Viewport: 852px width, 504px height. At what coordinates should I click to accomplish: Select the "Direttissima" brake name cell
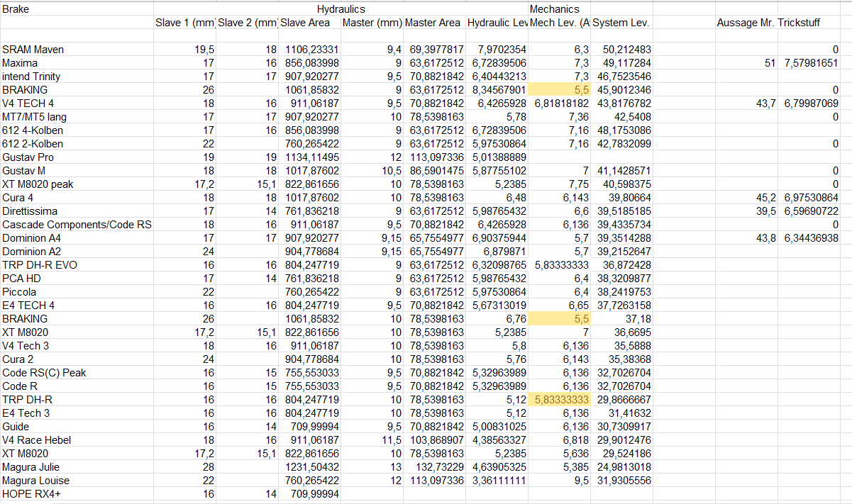coord(30,211)
